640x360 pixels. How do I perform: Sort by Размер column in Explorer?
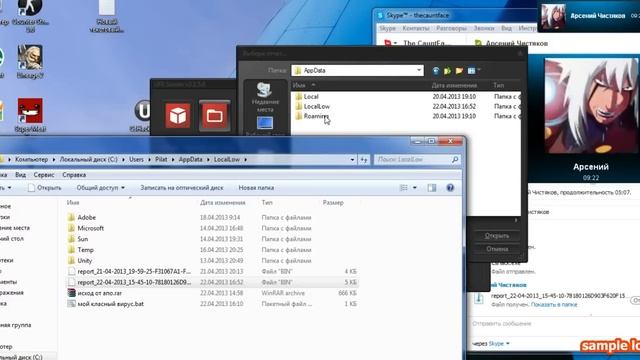[333, 202]
